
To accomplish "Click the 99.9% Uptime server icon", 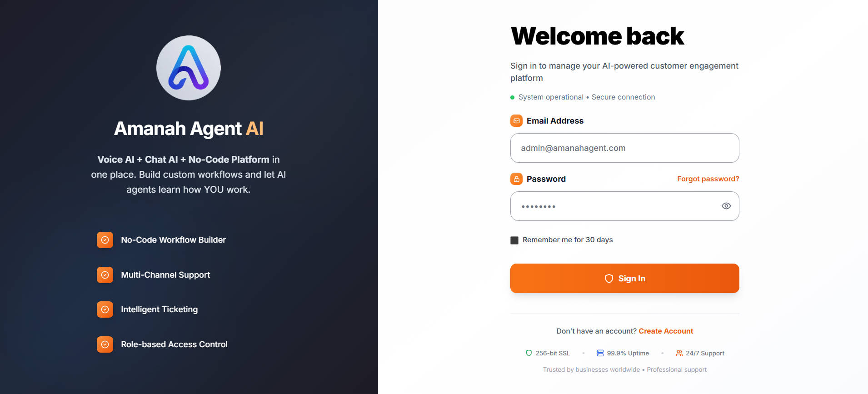I will (x=600, y=353).
